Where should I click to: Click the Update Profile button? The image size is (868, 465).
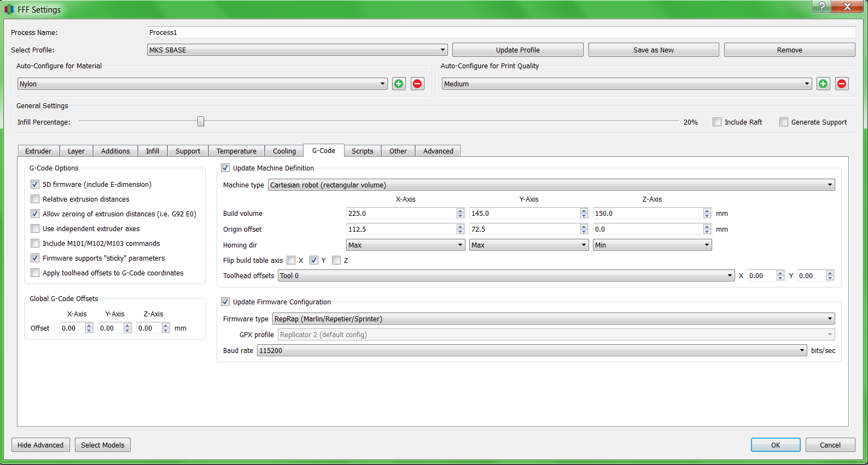tap(518, 50)
